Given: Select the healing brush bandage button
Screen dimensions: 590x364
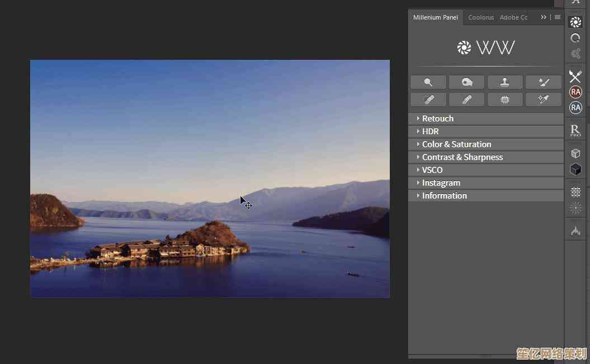Looking at the screenshot, I should click(466, 100).
